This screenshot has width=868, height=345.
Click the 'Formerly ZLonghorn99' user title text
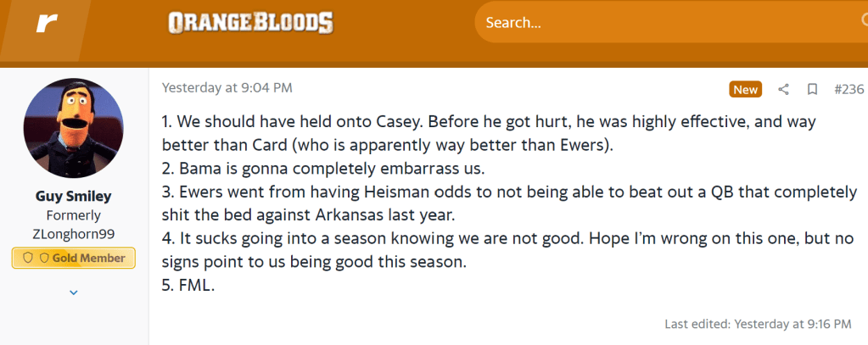click(x=73, y=225)
